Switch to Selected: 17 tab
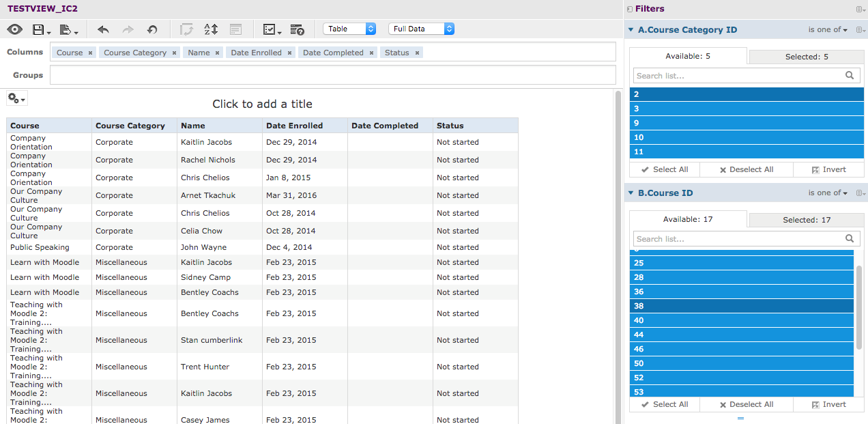 point(807,220)
